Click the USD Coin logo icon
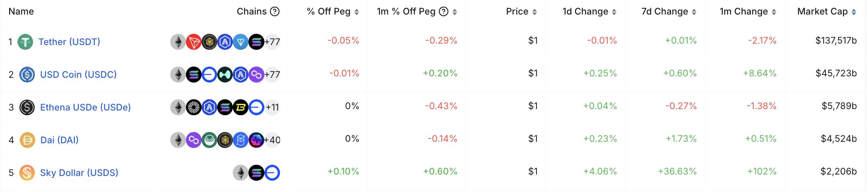868x192 pixels. click(27, 75)
